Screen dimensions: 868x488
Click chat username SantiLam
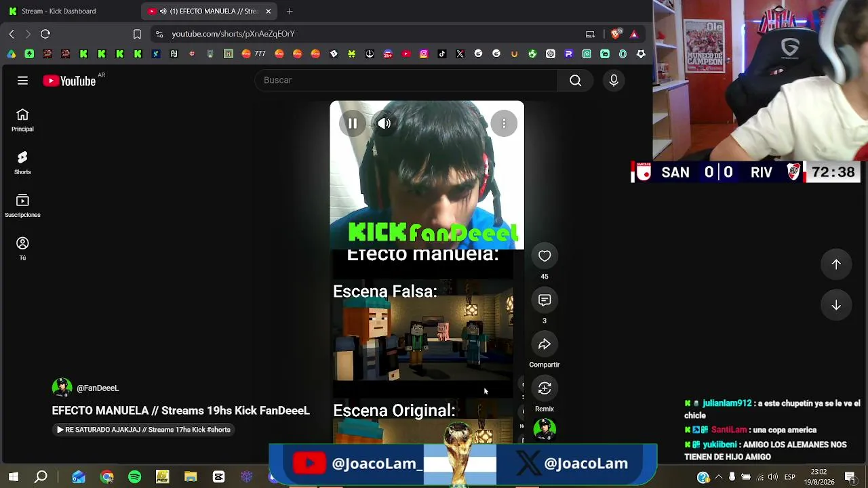[729, 430]
